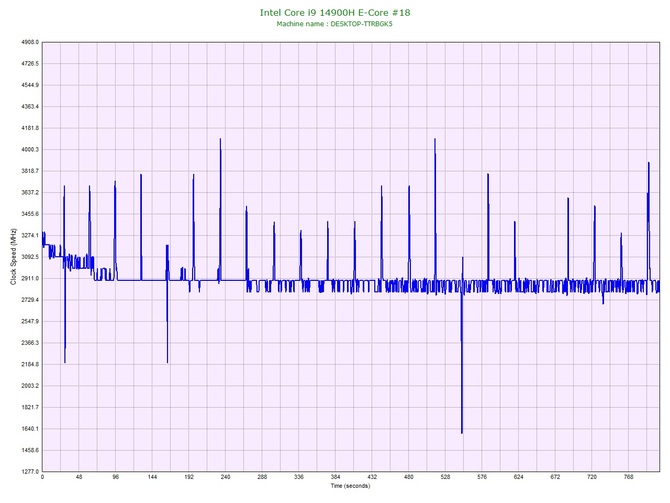
Task: Click the 48 seconds tick label
Action: click(79, 477)
